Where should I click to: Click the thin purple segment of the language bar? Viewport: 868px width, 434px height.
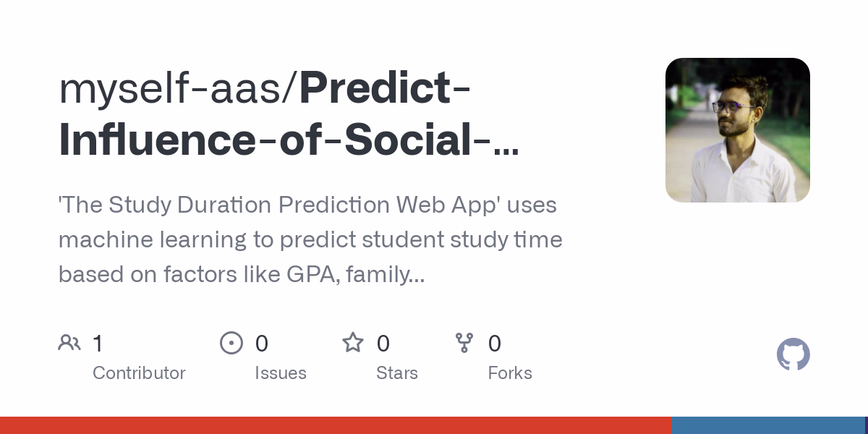coord(866,425)
